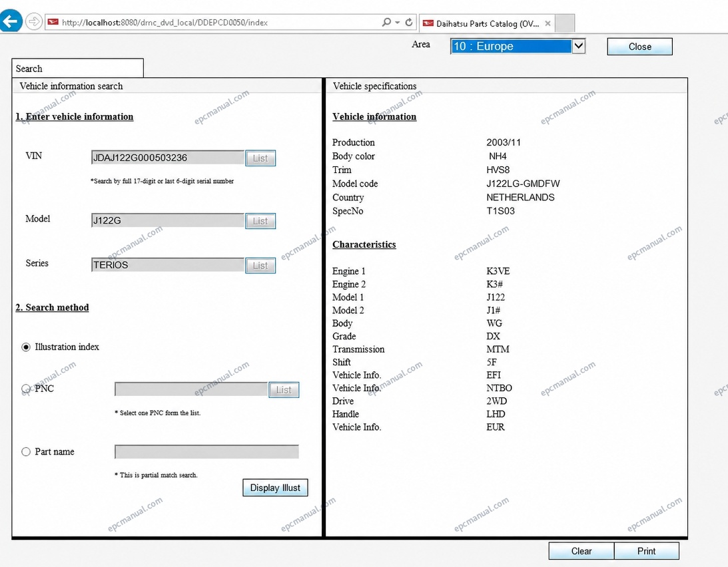
Task: Click the address bar search magnifier icon
Action: (x=386, y=22)
